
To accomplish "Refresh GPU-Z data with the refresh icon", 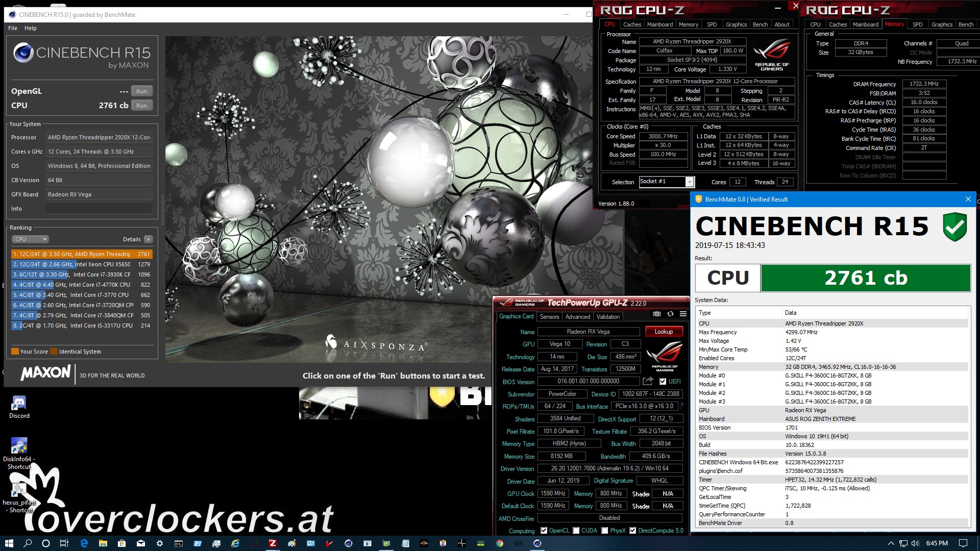I will pos(670,314).
